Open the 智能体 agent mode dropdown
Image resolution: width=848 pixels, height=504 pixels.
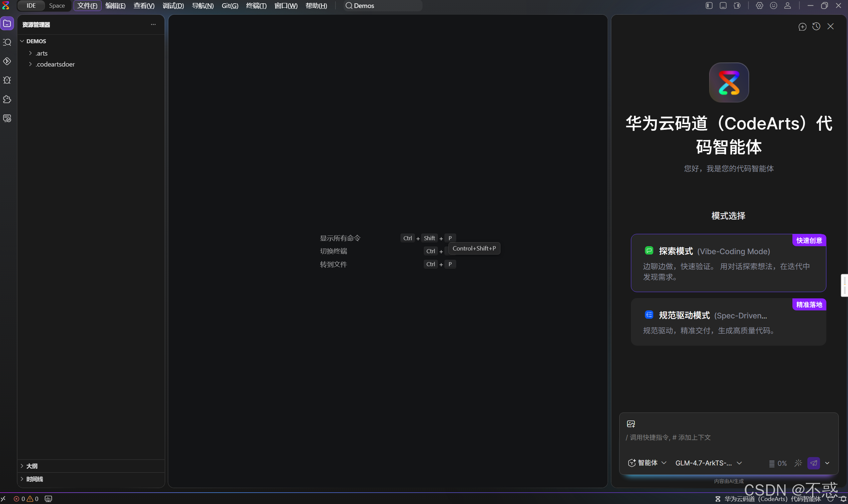[x=647, y=463]
